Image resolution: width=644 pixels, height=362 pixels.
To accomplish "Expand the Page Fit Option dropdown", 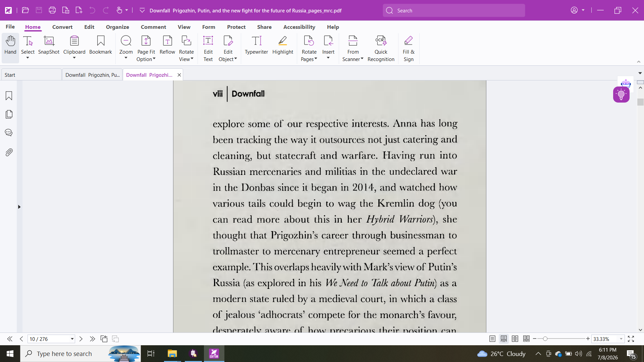I will (146, 49).
